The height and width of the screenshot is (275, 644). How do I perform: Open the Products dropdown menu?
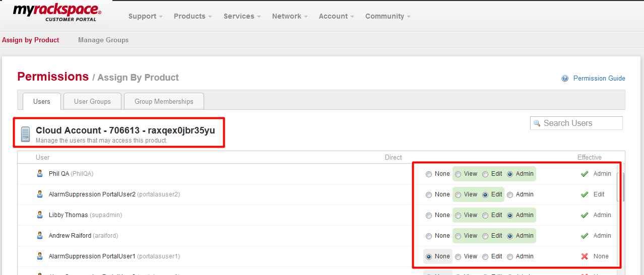[x=193, y=16]
